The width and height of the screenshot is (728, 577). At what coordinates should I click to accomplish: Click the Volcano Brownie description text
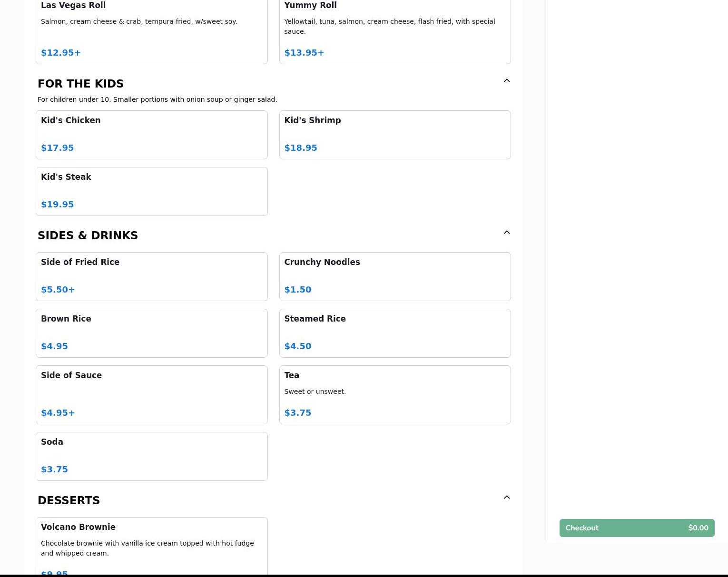point(148,548)
